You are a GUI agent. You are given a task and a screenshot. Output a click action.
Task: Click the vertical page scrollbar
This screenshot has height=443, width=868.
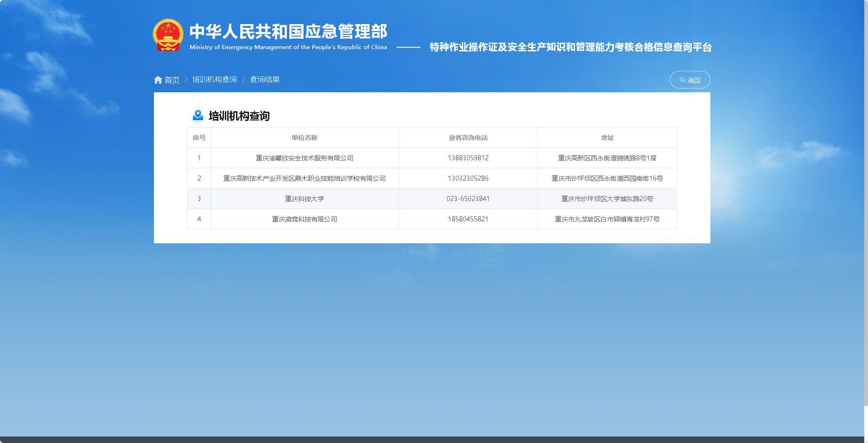tap(866, 204)
